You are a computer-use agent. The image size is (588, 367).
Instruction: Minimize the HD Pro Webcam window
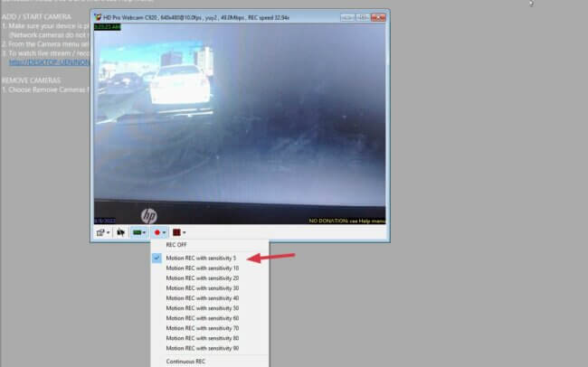point(347,17)
